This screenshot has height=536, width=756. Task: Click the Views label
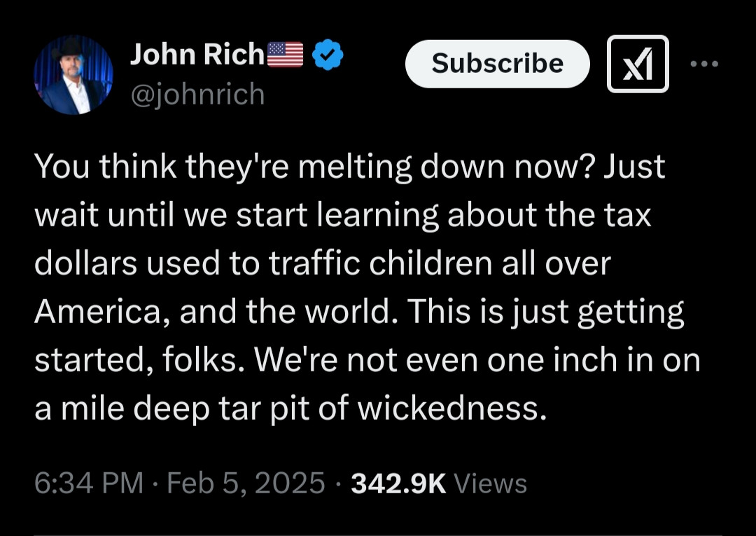pos(490,483)
